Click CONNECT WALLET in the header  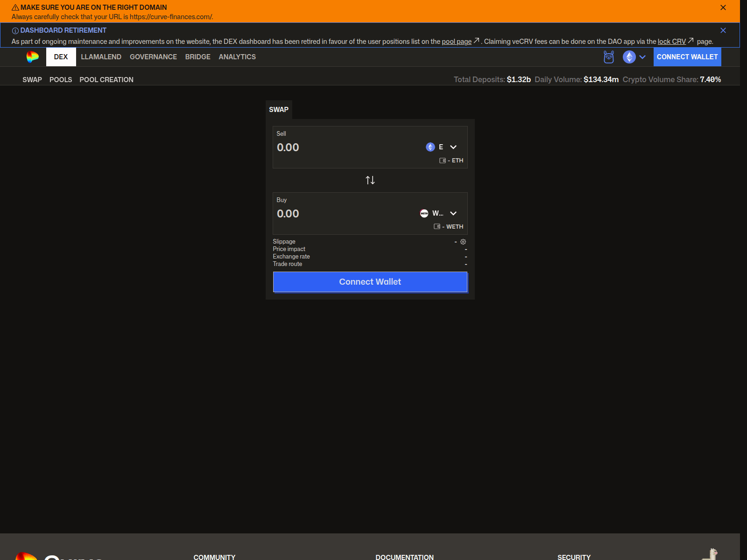[687, 57]
